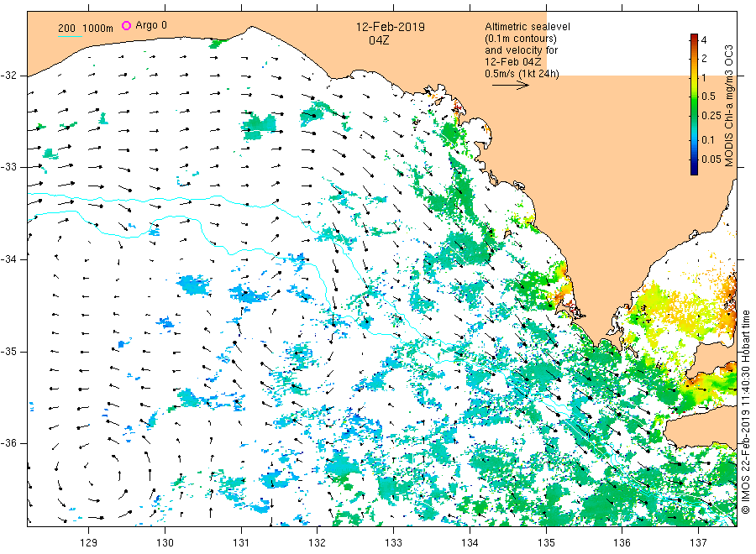756x554 pixels.
Task: Click the colorbar value 0.1
Action: pos(708,140)
